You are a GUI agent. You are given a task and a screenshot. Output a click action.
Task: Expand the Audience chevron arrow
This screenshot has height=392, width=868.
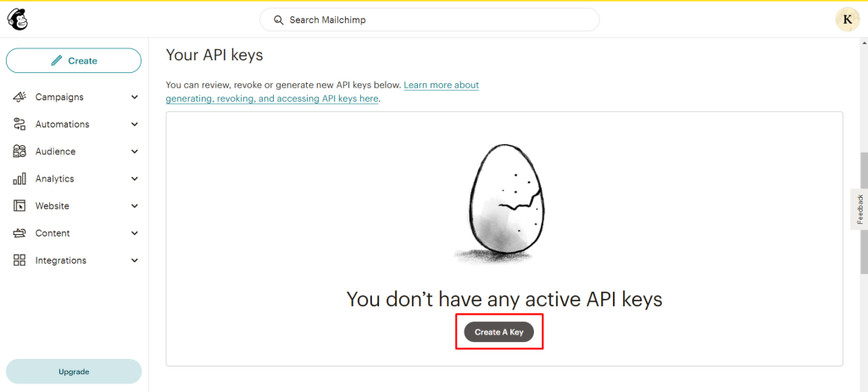135,152
